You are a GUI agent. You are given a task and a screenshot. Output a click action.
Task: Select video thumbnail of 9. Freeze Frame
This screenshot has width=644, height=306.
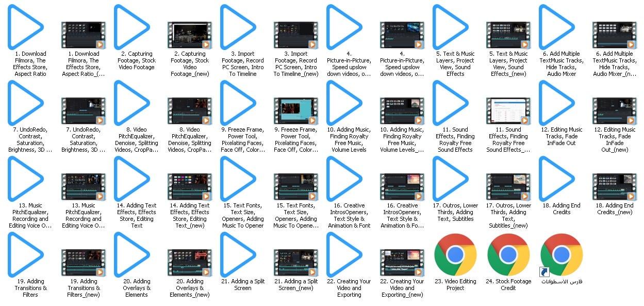[x=295, y=111]
